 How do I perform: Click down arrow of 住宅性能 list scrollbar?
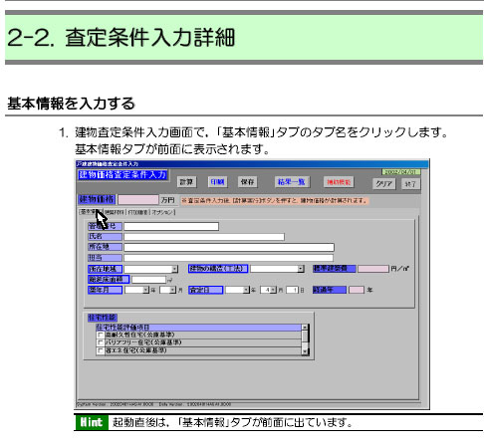pos(305,352)
